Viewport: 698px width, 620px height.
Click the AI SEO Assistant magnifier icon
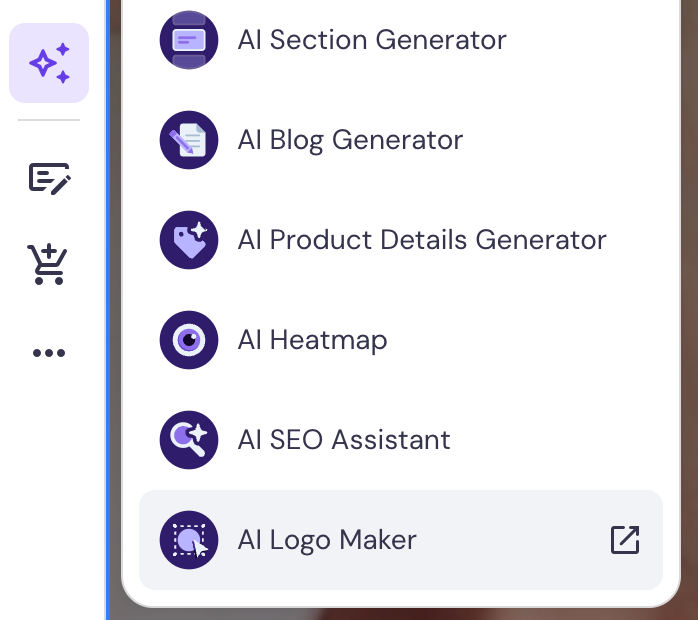(189, 440)
